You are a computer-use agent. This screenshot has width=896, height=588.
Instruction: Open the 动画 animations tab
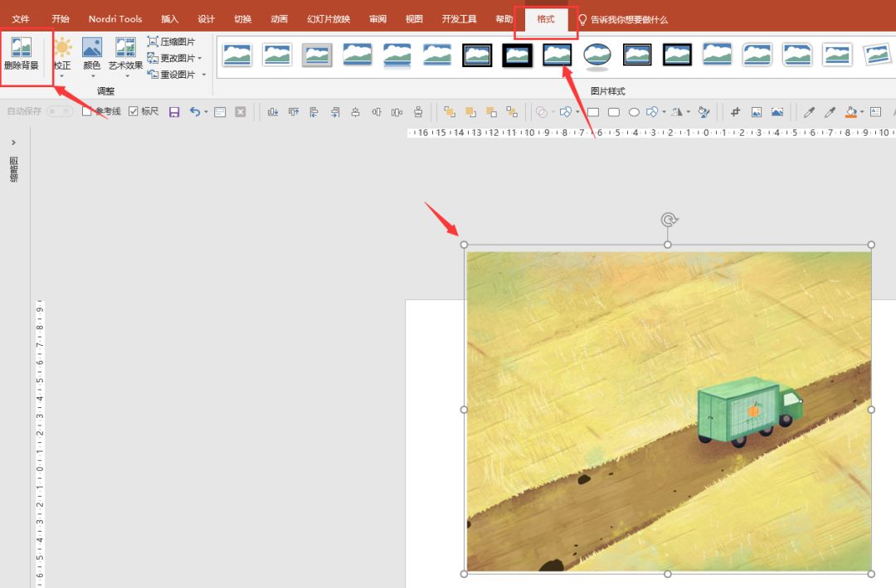tap(279, 19)
